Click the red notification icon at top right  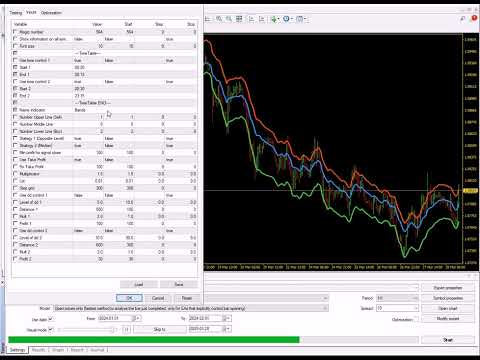474,18
